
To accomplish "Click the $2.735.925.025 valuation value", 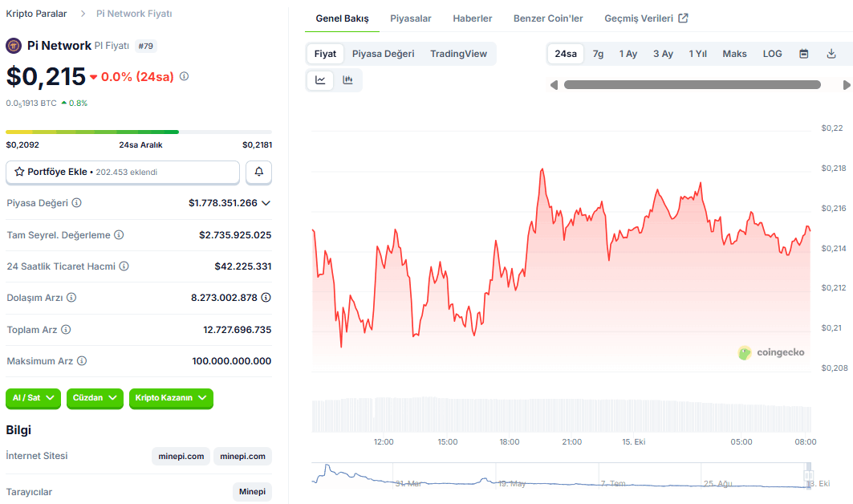I will (236, 234).
